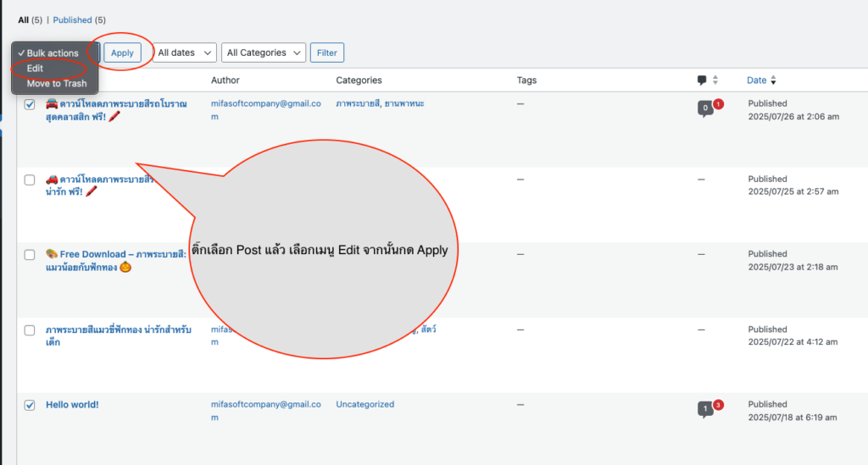Click the Comments column header icon
The width and height of the screenshot is (868, 465).
click(x=702, y=80)
